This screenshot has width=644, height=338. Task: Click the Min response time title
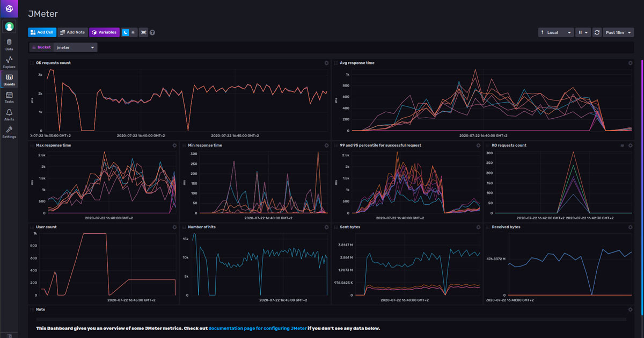tap(204, 145)
